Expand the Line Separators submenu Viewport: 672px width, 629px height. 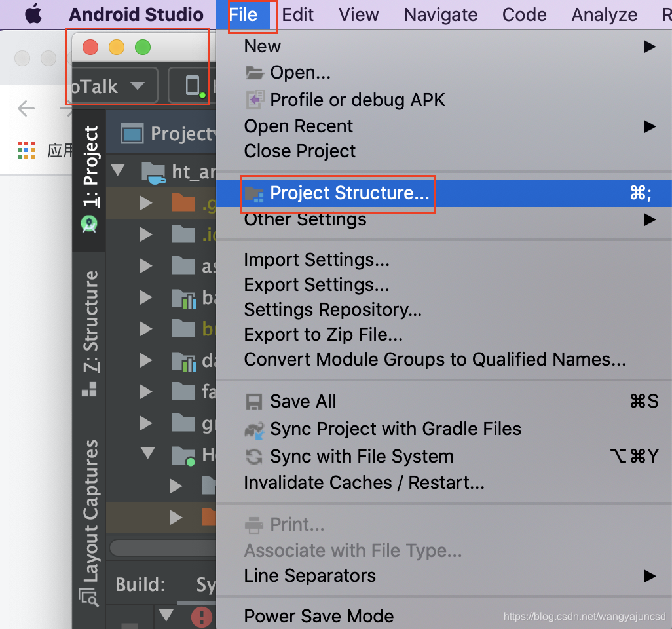[x=444, y=576]
